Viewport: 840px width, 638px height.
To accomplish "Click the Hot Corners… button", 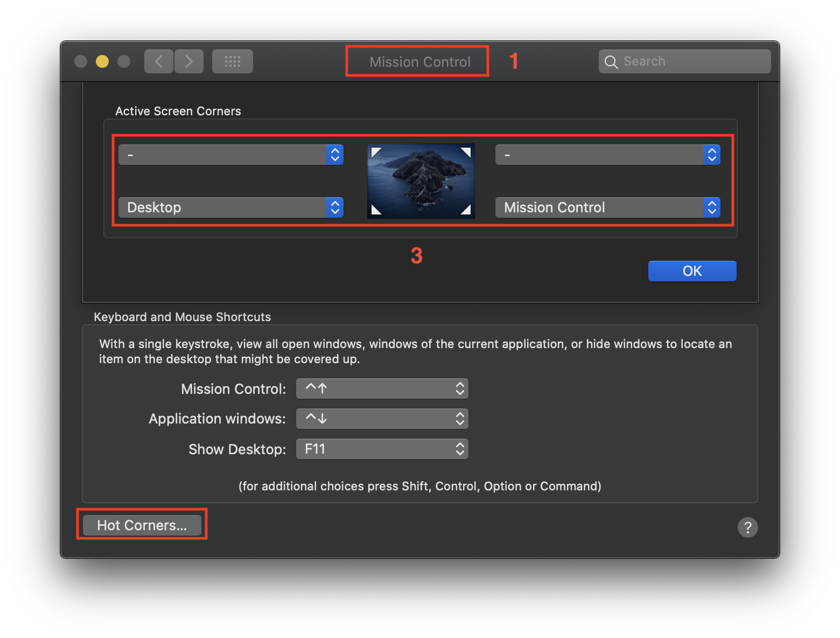I will pos(142,525).
